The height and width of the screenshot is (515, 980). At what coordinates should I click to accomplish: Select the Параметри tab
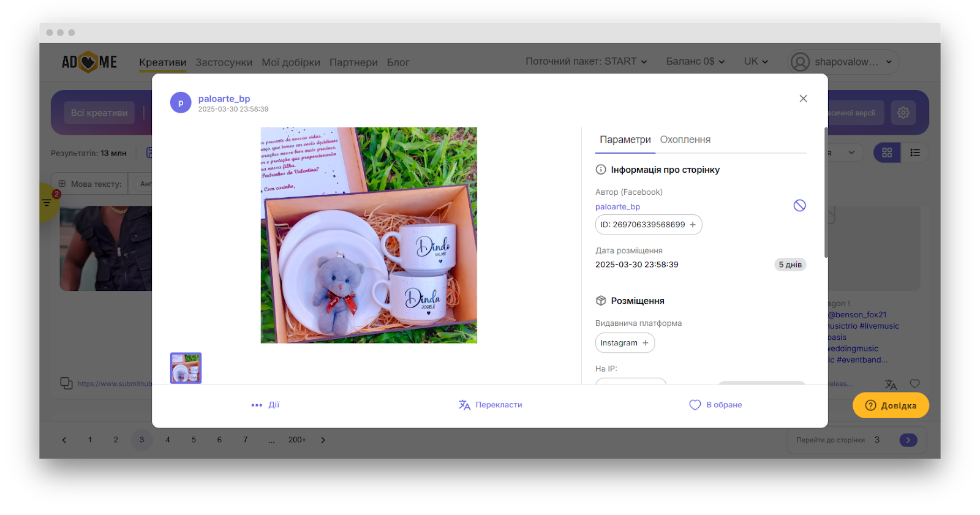click(625, 140)
